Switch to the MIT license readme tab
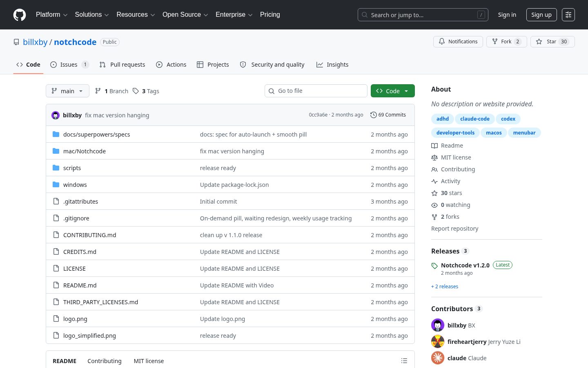This screenshot has width=588, height=368. pyautogui.click(x=149, y=361)
